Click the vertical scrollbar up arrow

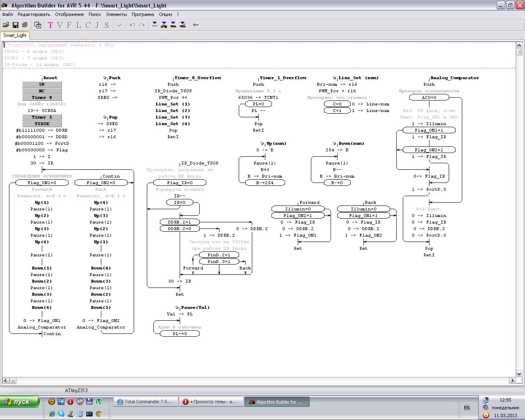tap(519, 45)
